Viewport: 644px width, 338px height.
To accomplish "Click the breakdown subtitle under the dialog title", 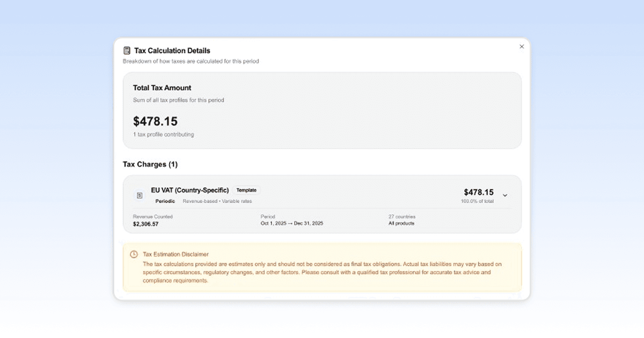I will 189,61.
